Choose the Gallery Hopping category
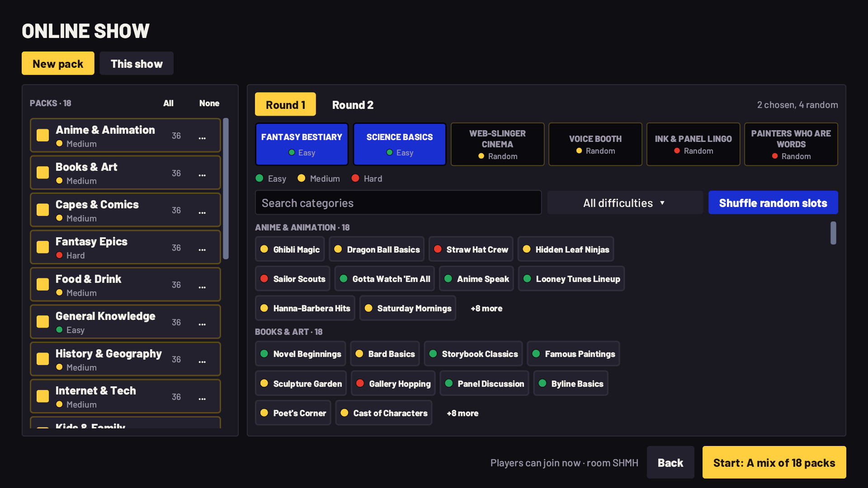The width and height of the screenshot is (868, 488). pyautogui.click(x=393, y=384)
